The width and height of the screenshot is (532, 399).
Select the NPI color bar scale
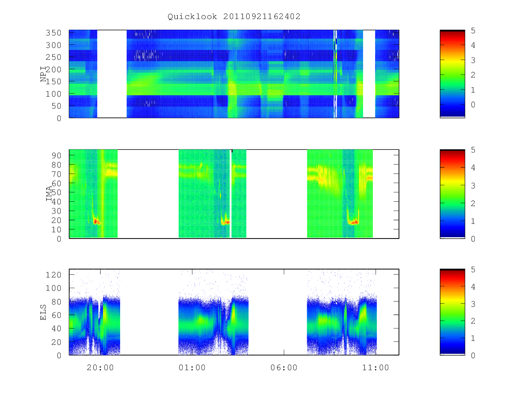[452, 74]
